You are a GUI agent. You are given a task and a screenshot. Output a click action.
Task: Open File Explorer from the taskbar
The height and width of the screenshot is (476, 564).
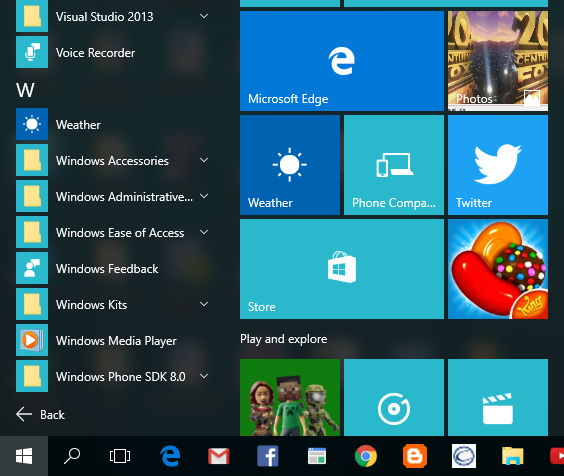point(513,456)
